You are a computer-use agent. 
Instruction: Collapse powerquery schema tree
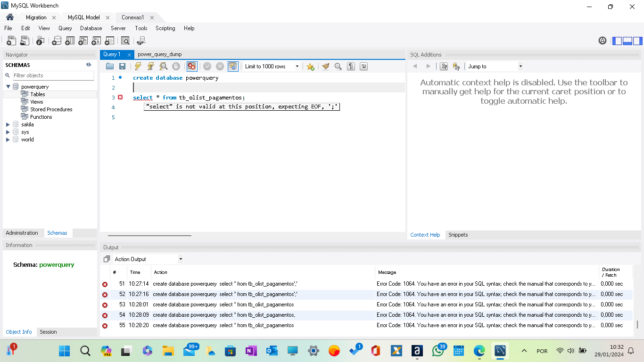(8, 87)
